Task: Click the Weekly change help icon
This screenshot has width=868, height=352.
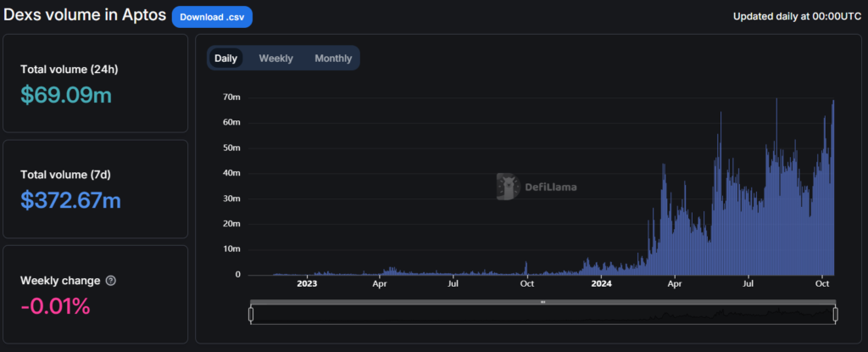Action: click(111, 281)
